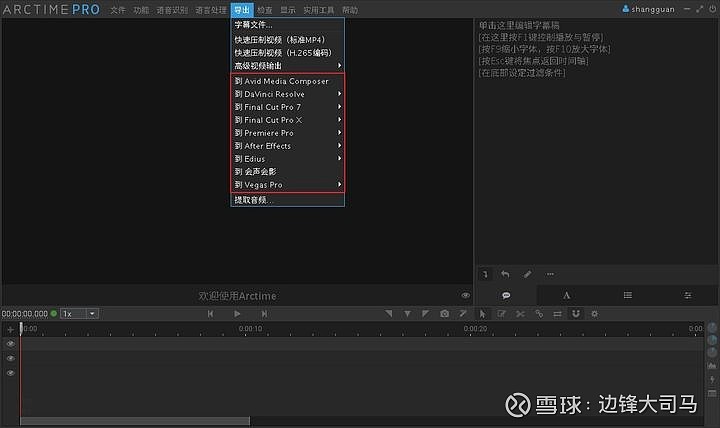Open the 帮助 menu
Screen dimensions: 720x428
coord(350,10)
